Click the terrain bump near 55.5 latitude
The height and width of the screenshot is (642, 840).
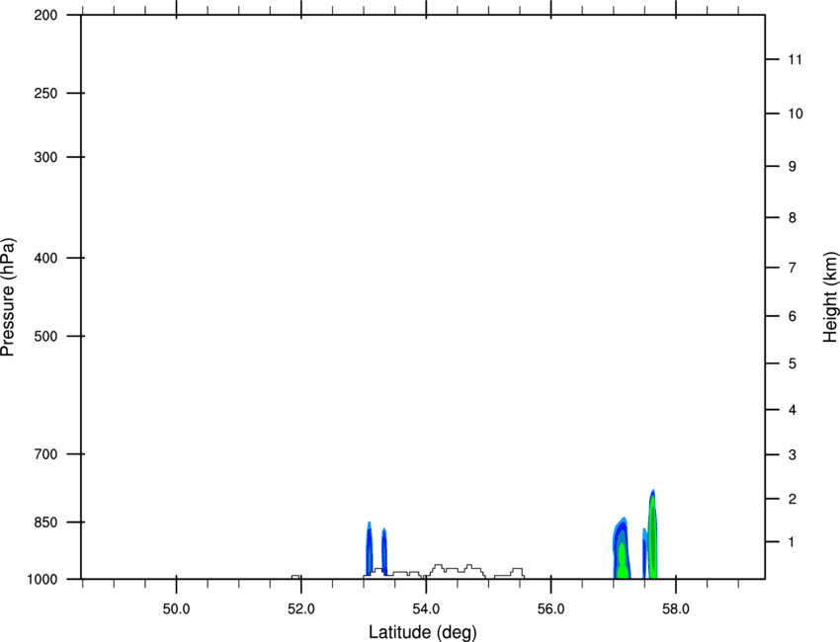pos(517,573)
